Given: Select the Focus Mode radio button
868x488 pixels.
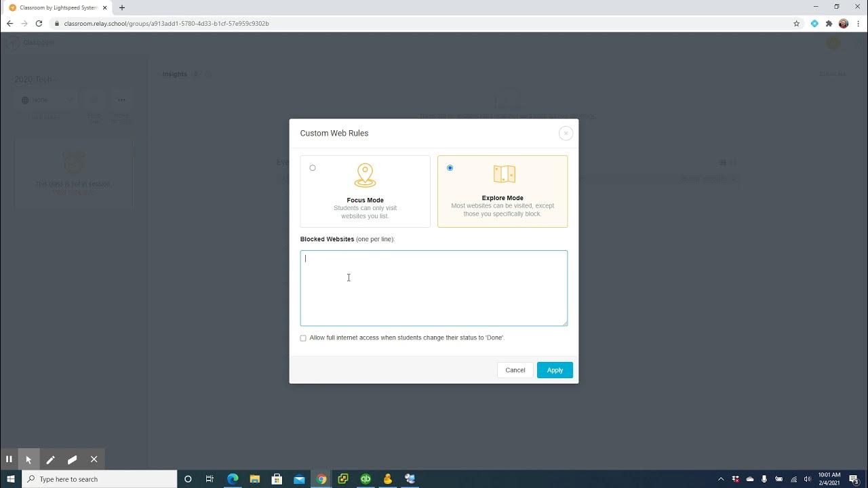Looking at the screenshot, I should (313, 168).
